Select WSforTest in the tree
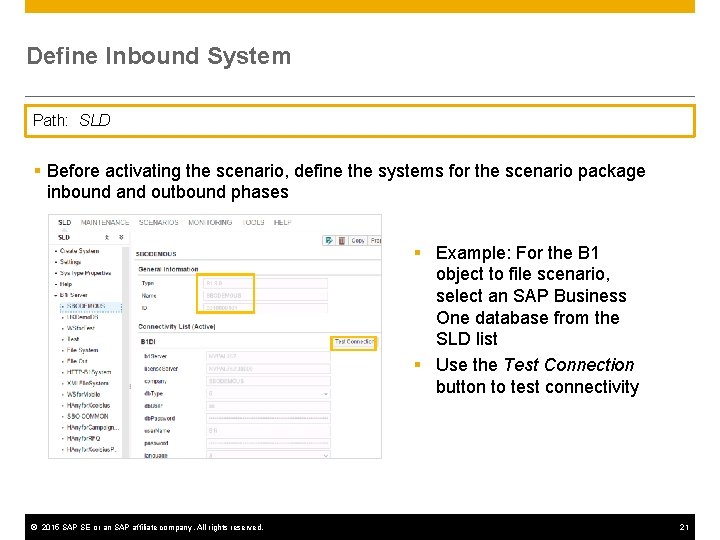720x540 pixels. (81, 328)
